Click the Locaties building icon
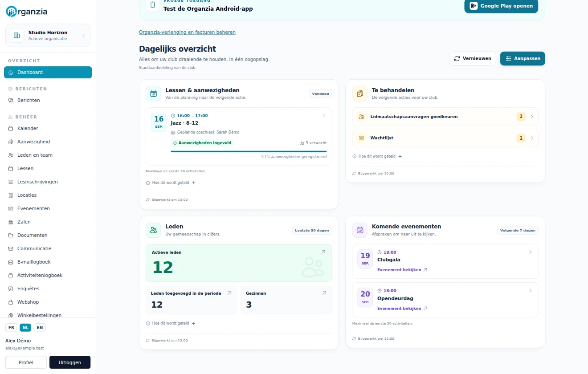Image resolution: width=588 pixels, height=374 pixels. pyautogui.click(x=11, y=195)
